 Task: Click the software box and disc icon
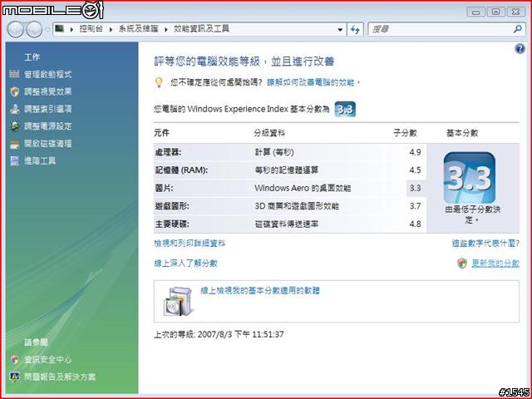(178, 301)
